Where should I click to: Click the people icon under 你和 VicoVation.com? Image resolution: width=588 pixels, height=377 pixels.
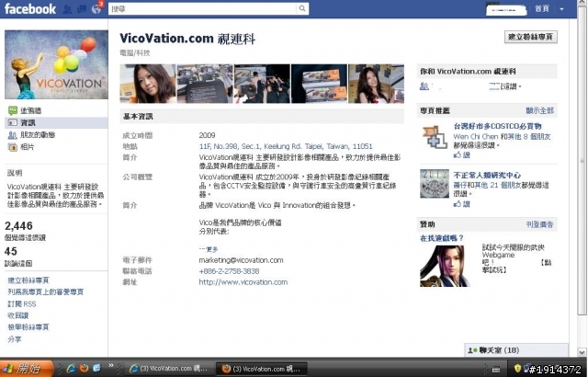pyautogui.click(x=424, y=86)
